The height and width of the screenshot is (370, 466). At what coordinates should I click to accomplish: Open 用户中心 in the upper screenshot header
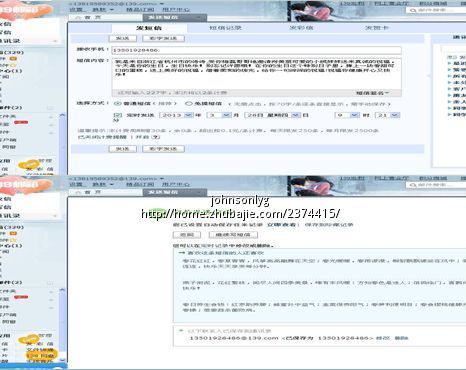tap(176, 10)
